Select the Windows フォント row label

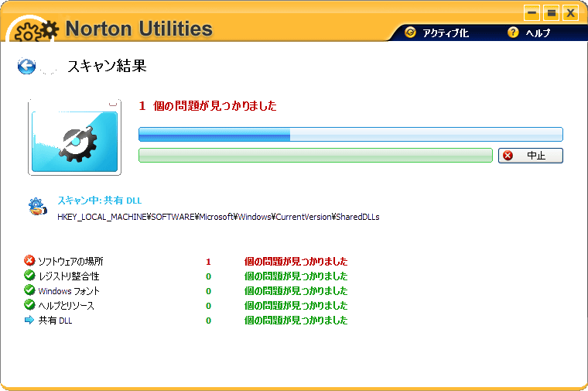coord(69,291)
